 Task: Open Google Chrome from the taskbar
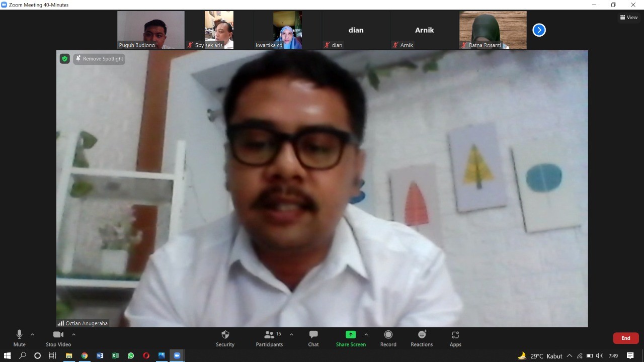coord(85,355)
